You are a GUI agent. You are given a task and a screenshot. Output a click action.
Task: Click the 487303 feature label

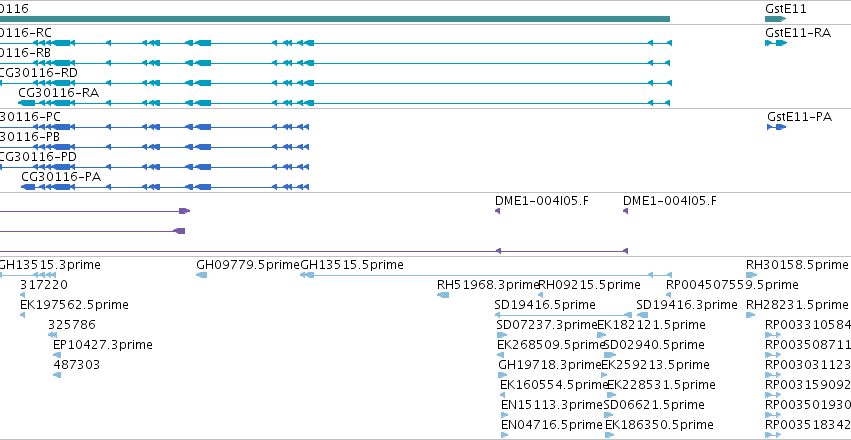tap(77, 365)
